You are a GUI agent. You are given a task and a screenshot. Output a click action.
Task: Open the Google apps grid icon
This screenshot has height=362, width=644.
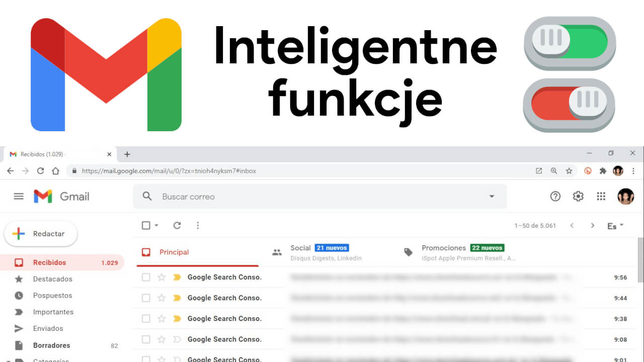(x=601, y=197)
